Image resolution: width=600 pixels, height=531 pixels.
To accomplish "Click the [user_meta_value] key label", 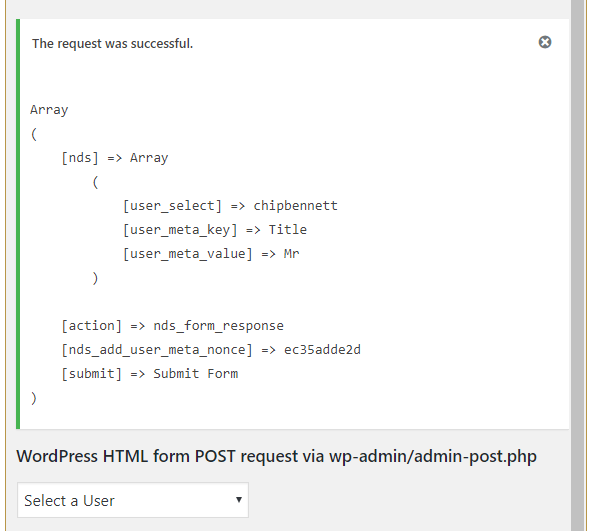I will 187,254.
